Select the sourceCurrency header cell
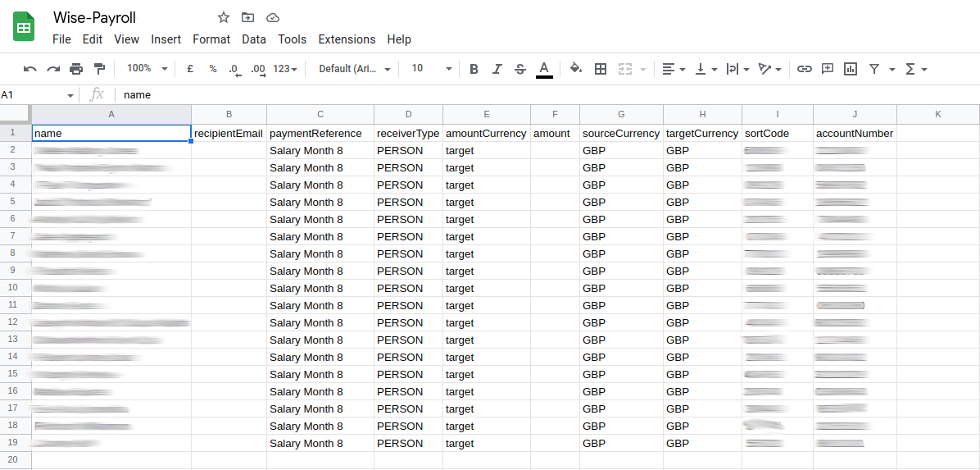This screenshot has width=980, height=470. (x=621, y=134)
